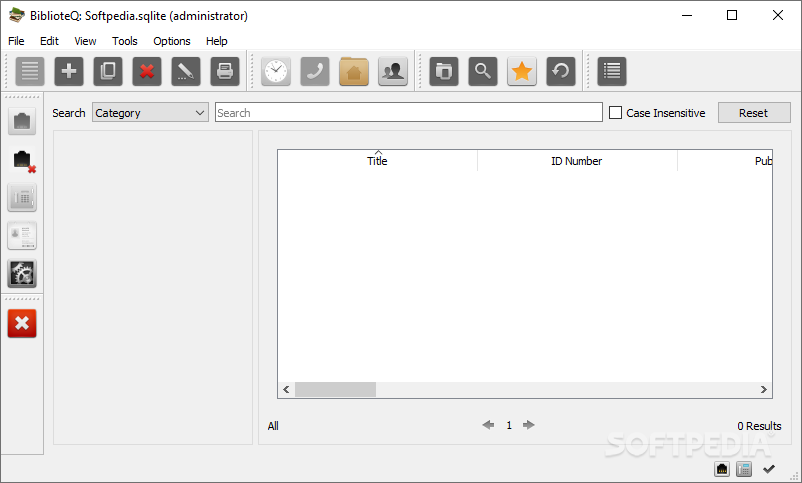
Task: Open the Tools menu
Action: (125, 41)
